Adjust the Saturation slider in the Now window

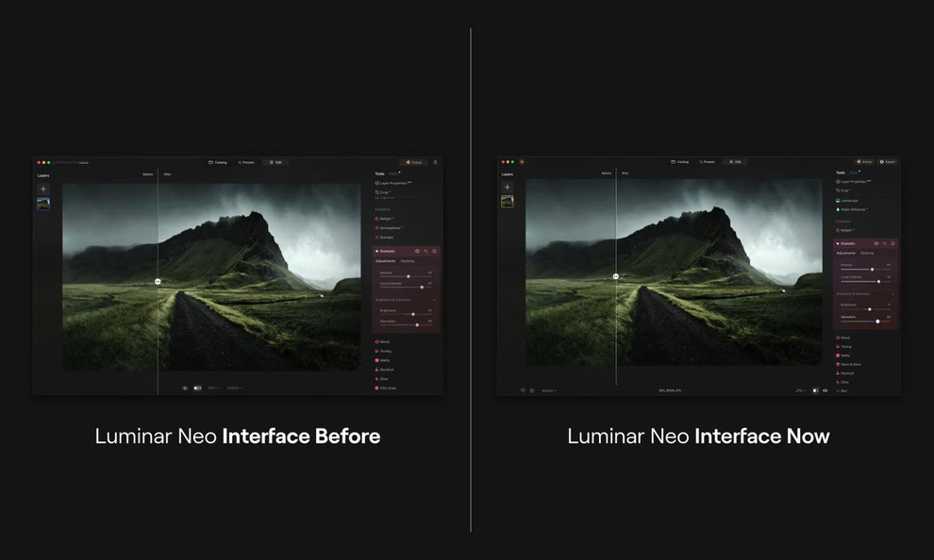pyautogui.click(x=865, y=321)
